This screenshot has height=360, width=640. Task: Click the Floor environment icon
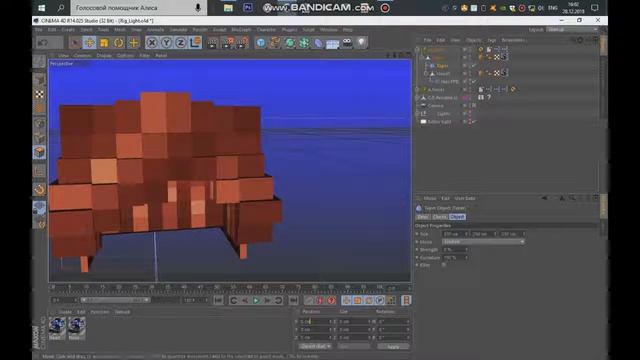332,42
